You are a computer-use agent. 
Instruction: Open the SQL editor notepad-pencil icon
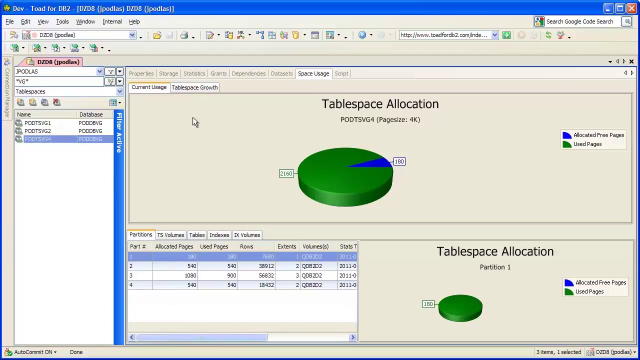coord(210,36)
